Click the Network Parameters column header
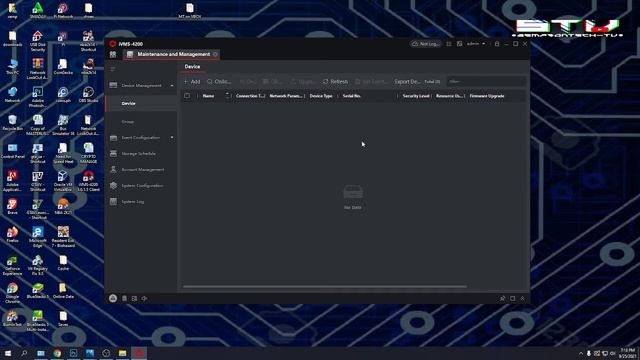Viewport: 640px width, 360px height. coord(286,96)
